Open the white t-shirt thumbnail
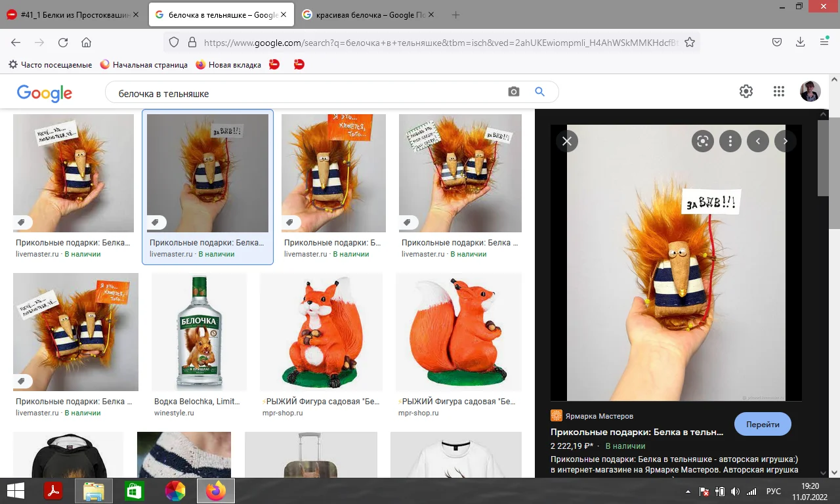This screenshot has width=840, height=504. coord(456,455)
